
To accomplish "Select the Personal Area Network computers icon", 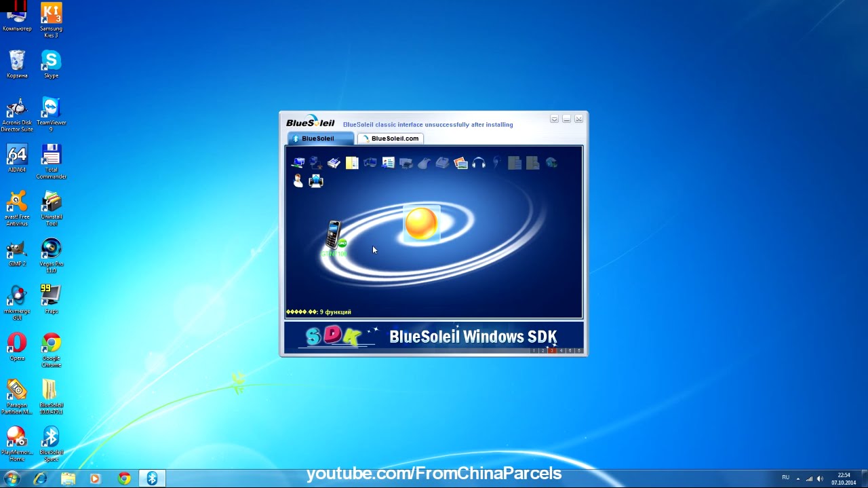I will tap(298, 163).
